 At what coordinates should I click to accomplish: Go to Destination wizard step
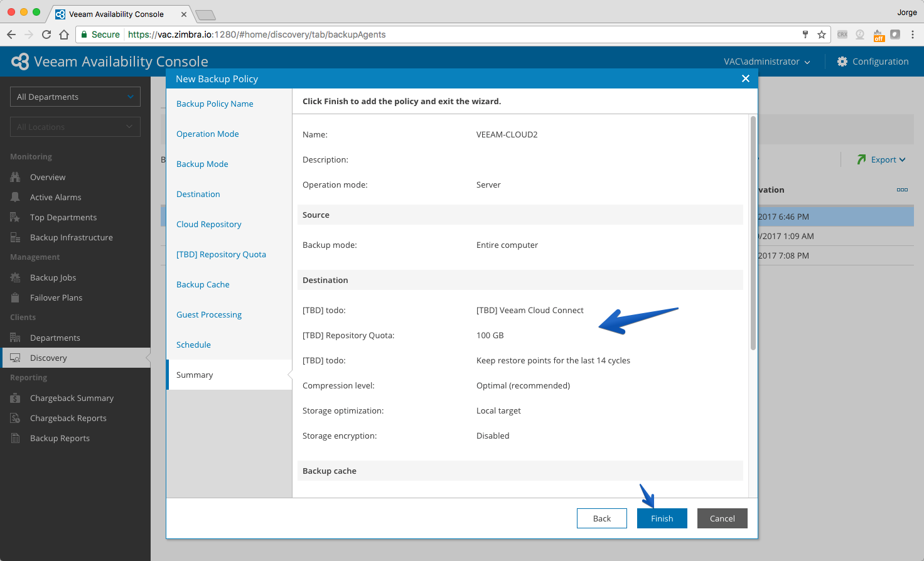coord(198,194)
